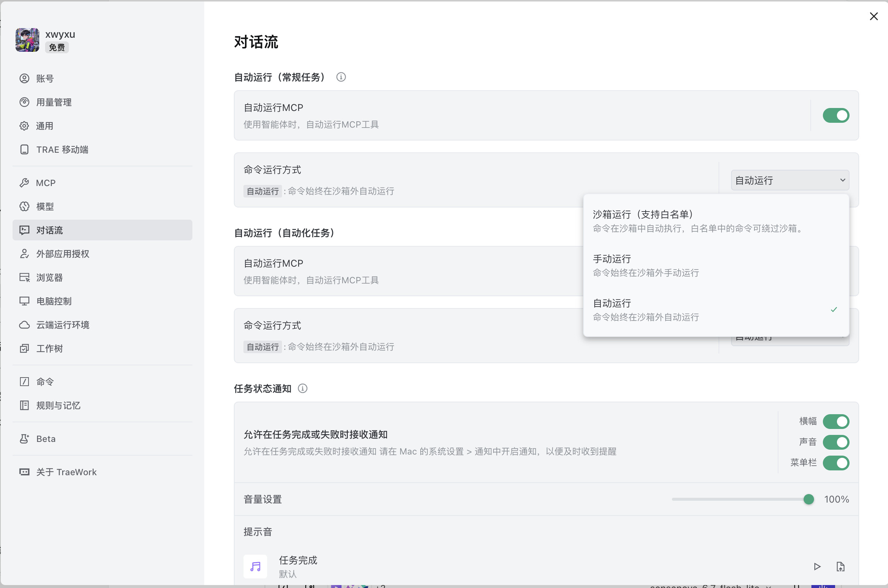Adjust the 音量设置 volume slider handle
This screenshot has width=888, height=588.
pos(808,499)
